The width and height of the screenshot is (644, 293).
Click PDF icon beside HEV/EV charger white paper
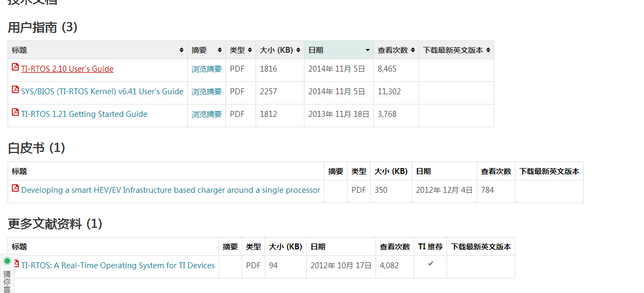coord(16,189)
